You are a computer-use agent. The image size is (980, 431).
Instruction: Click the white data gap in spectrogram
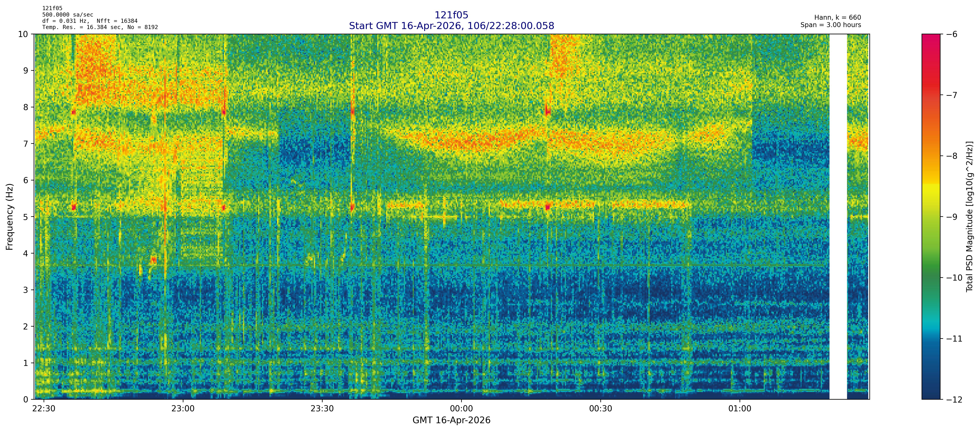[x=838, y=217]
